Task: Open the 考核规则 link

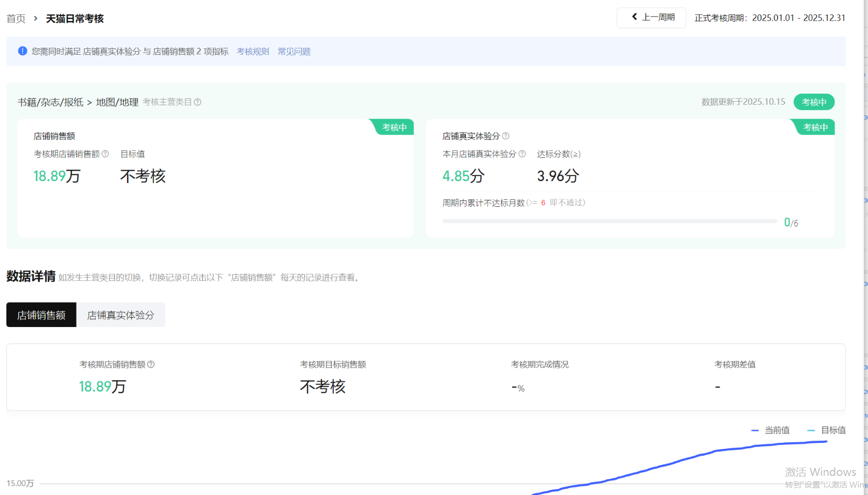Action: [x=253, y=52]
